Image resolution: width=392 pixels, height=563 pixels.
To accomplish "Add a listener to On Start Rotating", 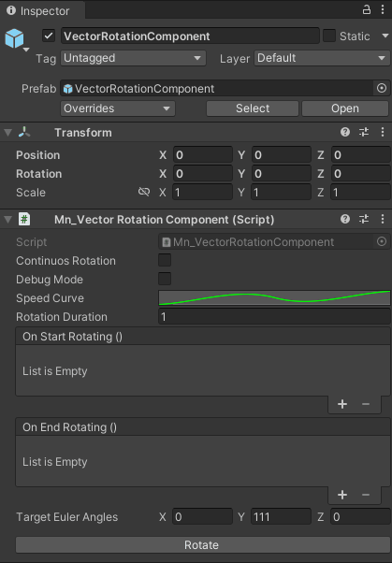I will (x=342, y=404).
